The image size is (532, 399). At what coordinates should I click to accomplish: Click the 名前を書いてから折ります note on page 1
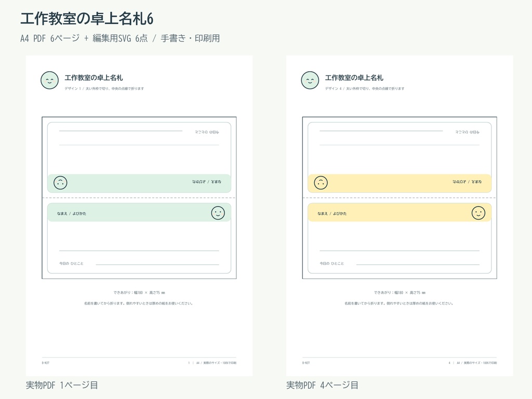pyautogui.click(x=139, y=303)
